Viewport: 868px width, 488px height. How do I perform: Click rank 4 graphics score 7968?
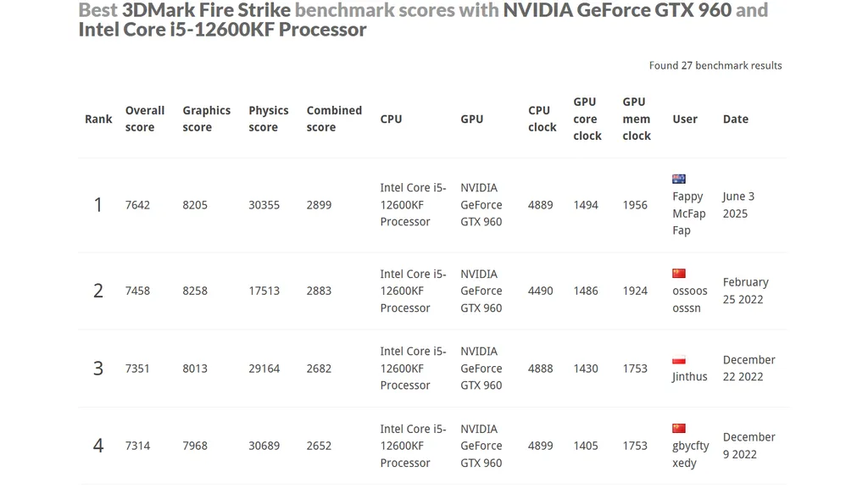pos(195,446)
